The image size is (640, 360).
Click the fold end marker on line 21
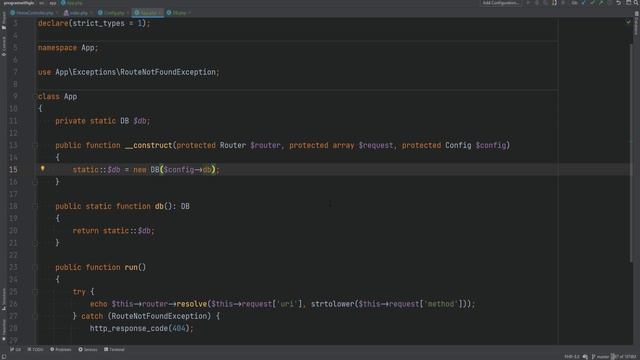click(35, 243)
